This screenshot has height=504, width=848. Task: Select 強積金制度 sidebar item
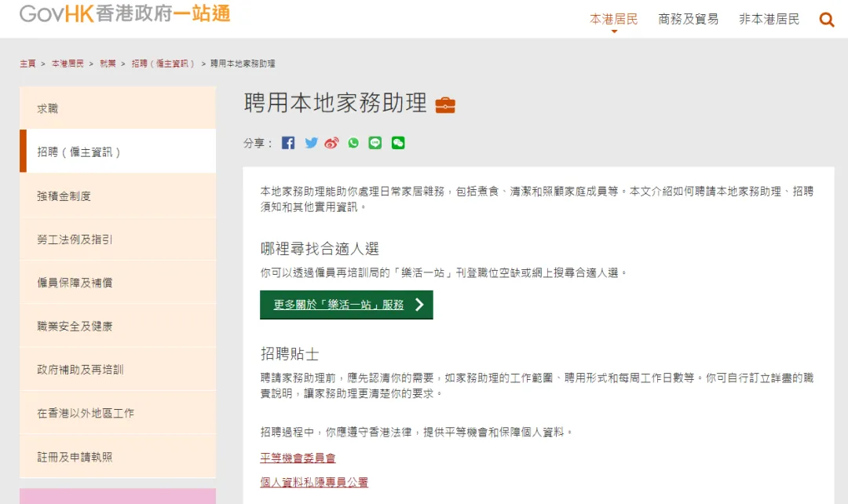tap(64, 195)
